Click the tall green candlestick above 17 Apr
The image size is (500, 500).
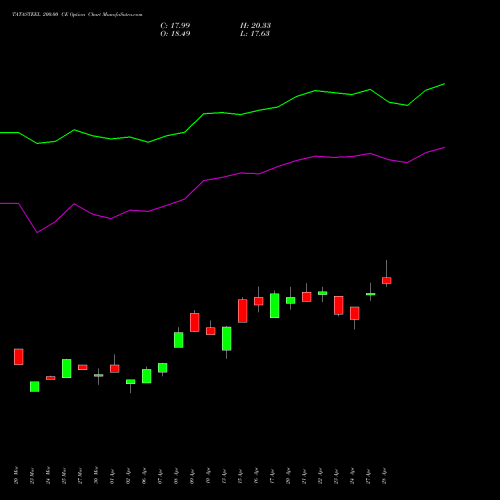tap(275, 306)
